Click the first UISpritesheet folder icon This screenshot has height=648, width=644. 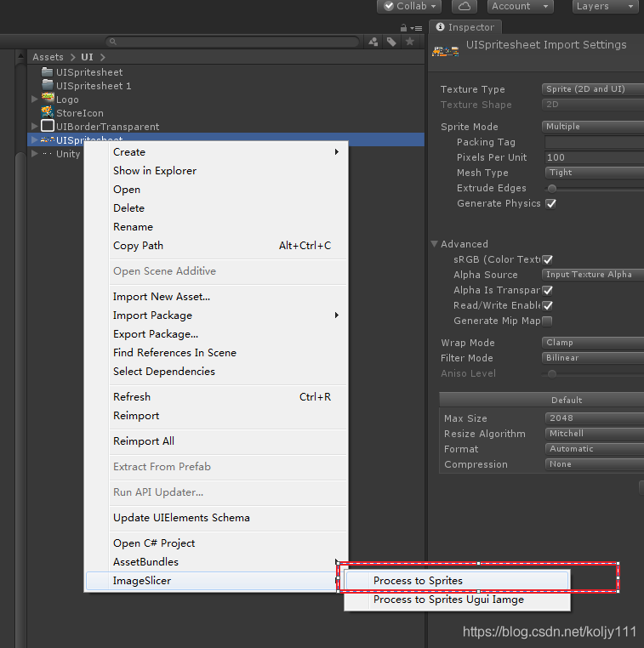pos(48,72)
